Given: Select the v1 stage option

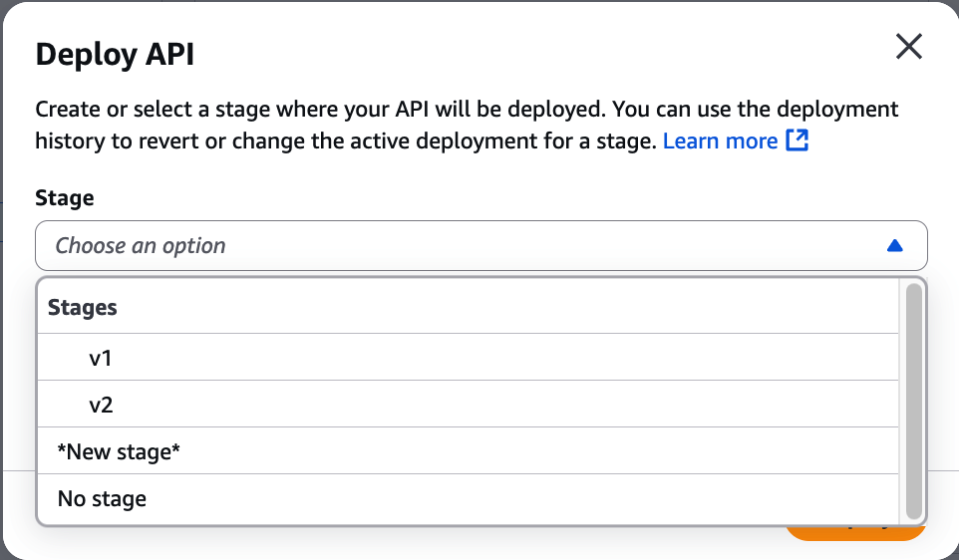Looking at the screenshot, I should pyautogui.click(x=100, y=358).
